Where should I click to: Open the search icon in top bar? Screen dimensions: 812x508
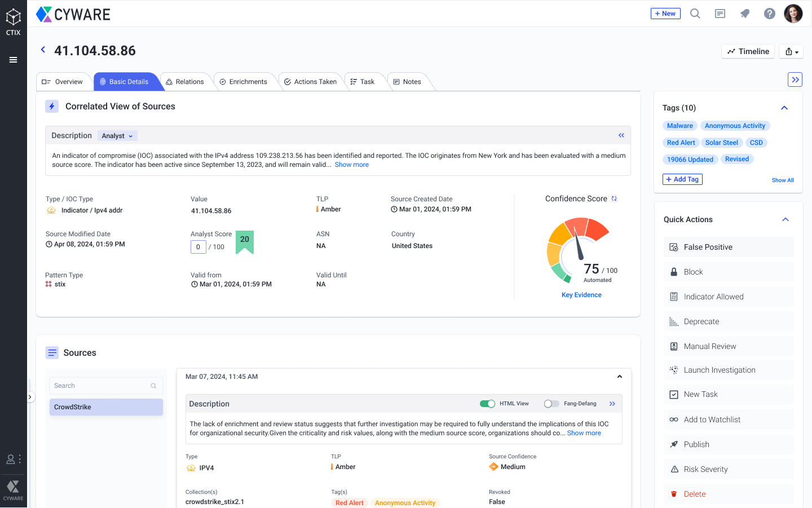[x=695, y=14]
